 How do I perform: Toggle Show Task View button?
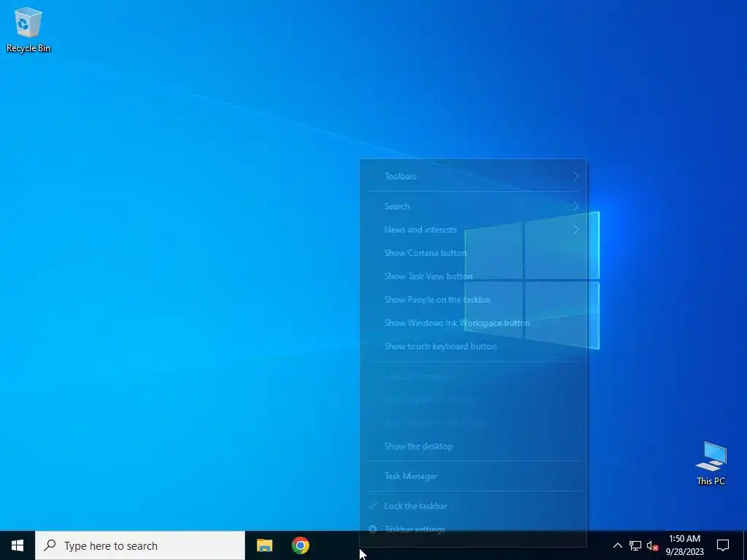pyautogui.click(x=473, y=276)
